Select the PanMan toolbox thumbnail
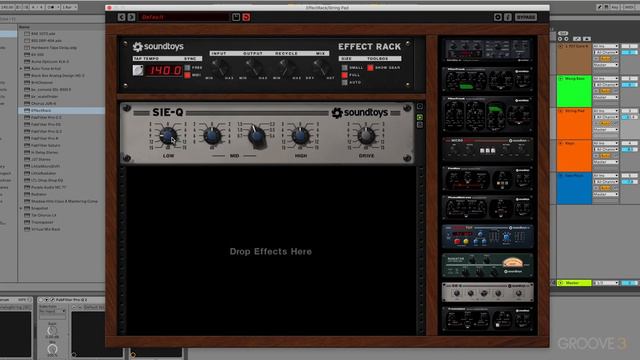The height and width of the screenshot is (360, 640). pos(487,178)
